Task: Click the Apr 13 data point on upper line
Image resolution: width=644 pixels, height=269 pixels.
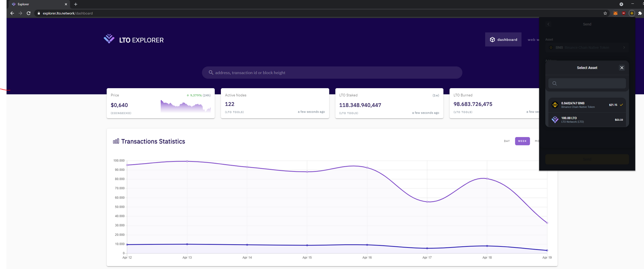Action: click(187, 161)
